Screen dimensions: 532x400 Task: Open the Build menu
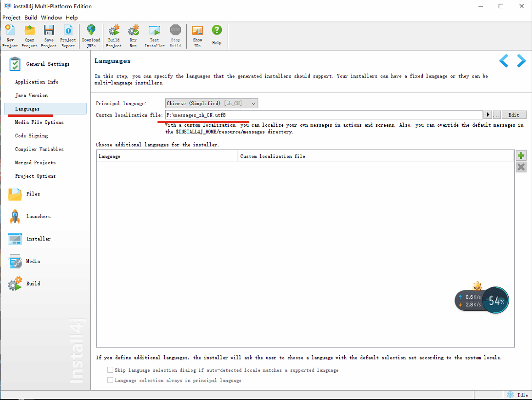tap(31, 18)
